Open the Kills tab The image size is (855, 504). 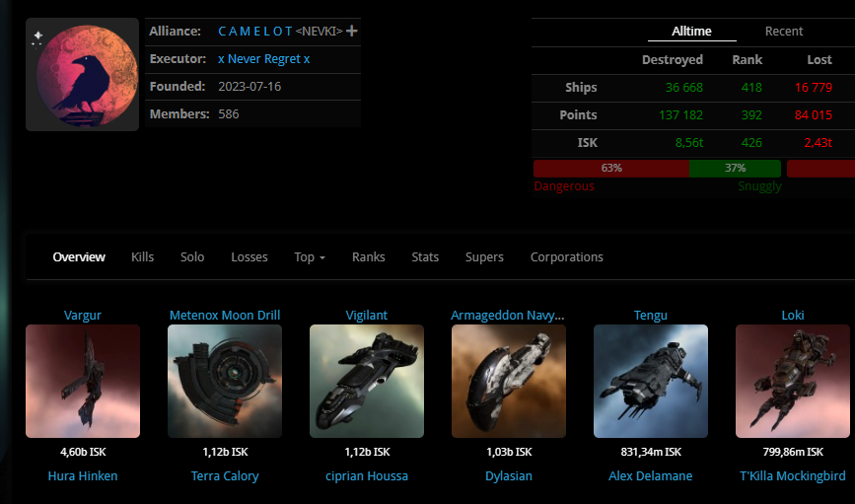[142, 256]
